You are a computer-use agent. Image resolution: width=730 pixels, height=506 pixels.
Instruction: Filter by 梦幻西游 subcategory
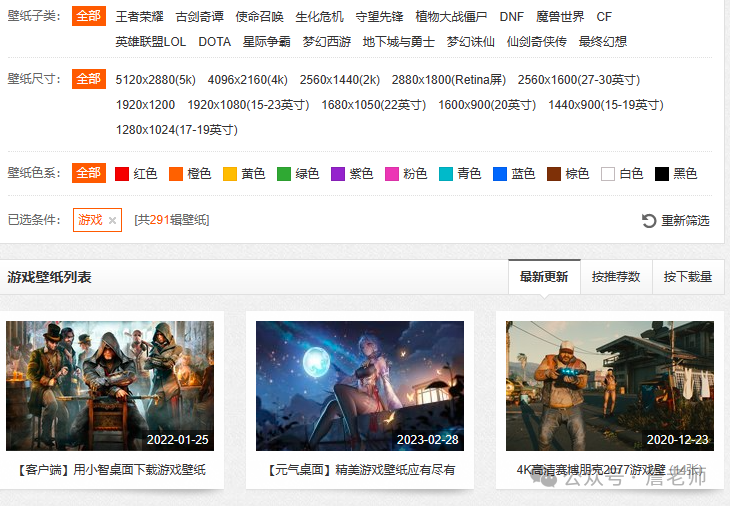(327, 42)
